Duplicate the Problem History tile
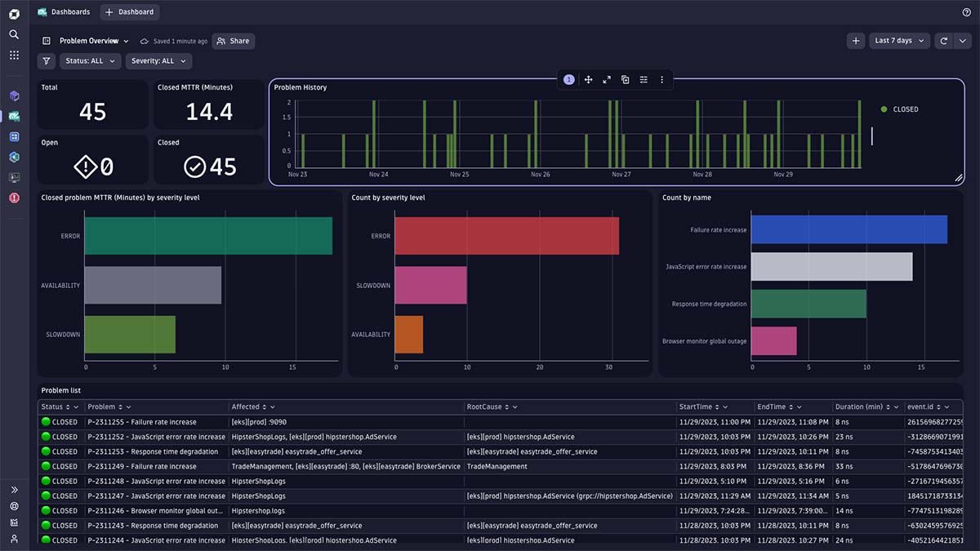This screenshot has width=980, height=551. (x=625, y=79)
